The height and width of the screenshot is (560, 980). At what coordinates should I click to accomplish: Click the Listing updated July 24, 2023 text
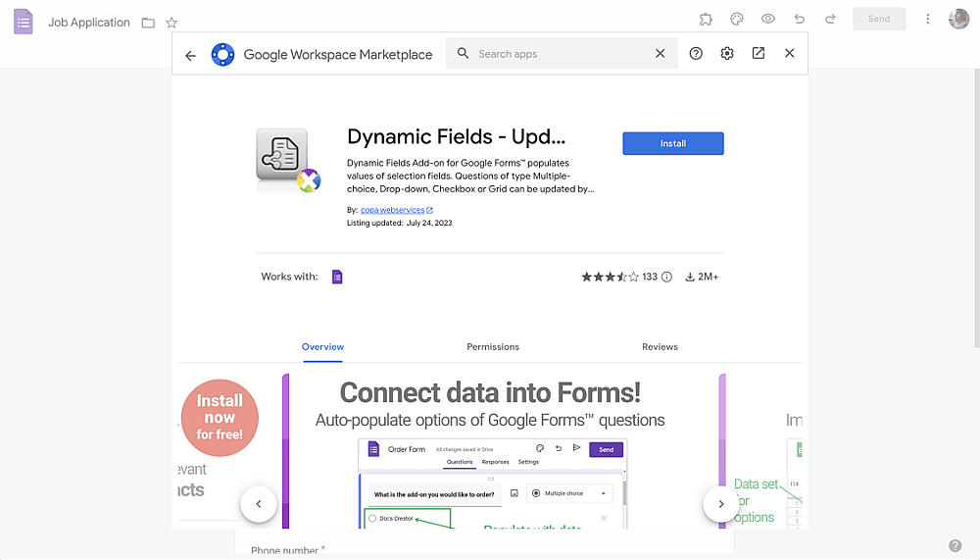point(400,223)
